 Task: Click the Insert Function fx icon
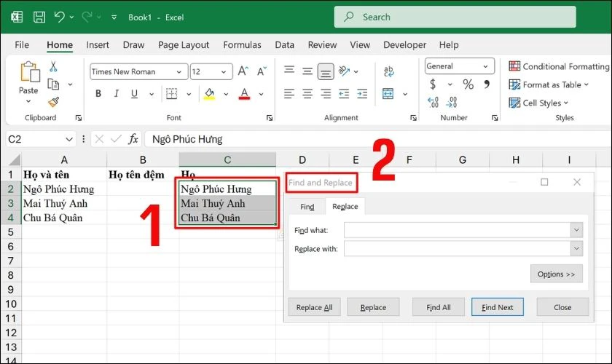point(133,139)
